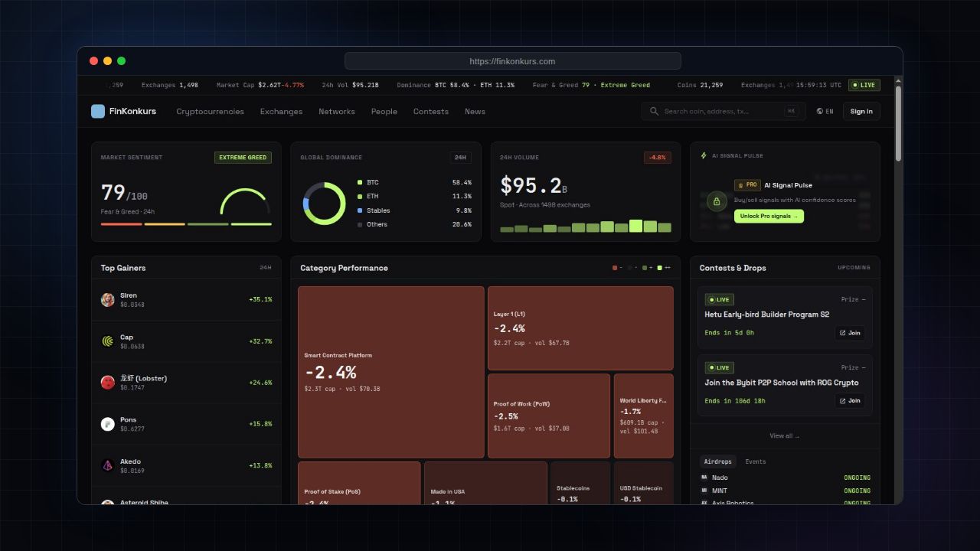Open the EN language selector
980x551 pixels.
click(825, 112)
